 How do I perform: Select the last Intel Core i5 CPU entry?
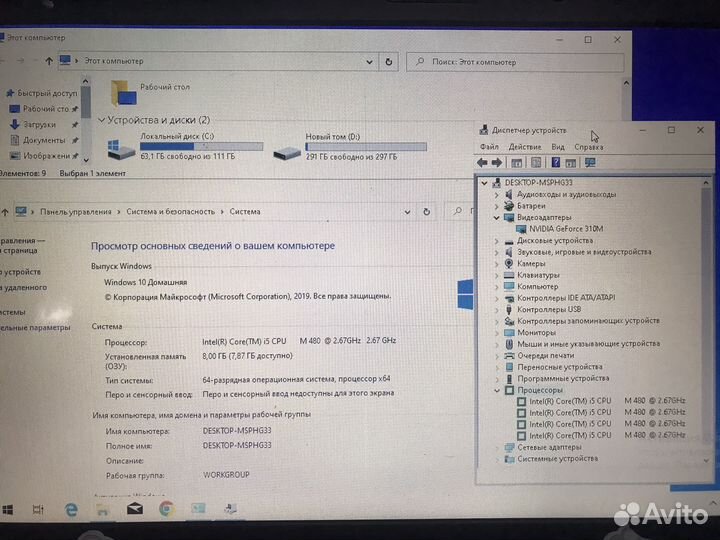click(607, 435)
